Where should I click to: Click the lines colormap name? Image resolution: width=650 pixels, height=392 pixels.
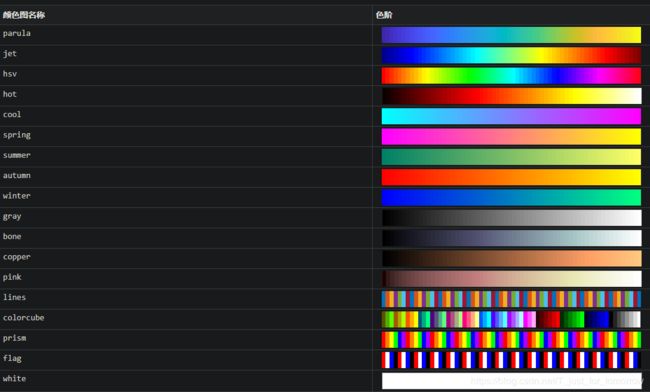pyautogui.click(x=14, y=297)
